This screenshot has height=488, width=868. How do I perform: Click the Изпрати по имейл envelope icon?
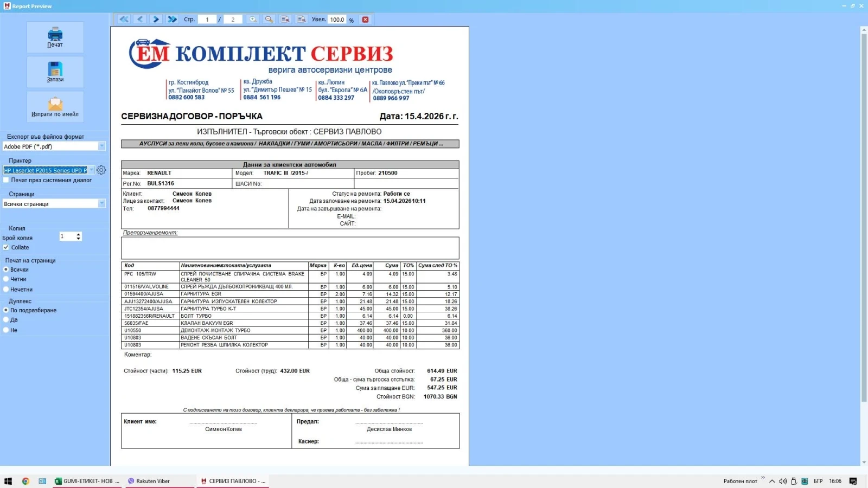pos(55,103)
